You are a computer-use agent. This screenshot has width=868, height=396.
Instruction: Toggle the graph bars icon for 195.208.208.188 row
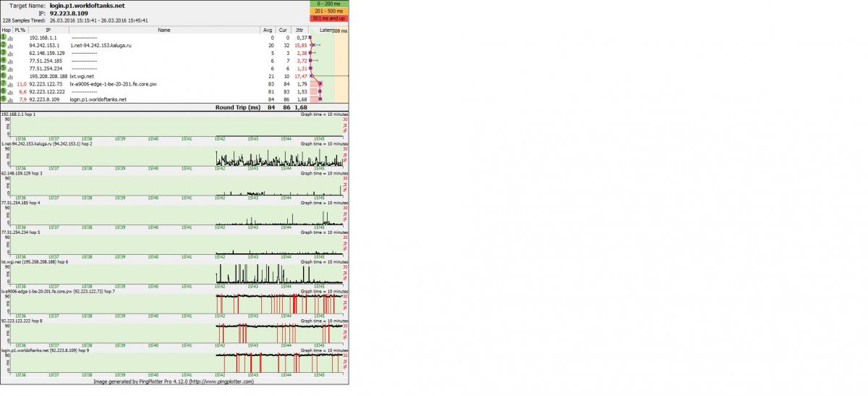[10, 76]
